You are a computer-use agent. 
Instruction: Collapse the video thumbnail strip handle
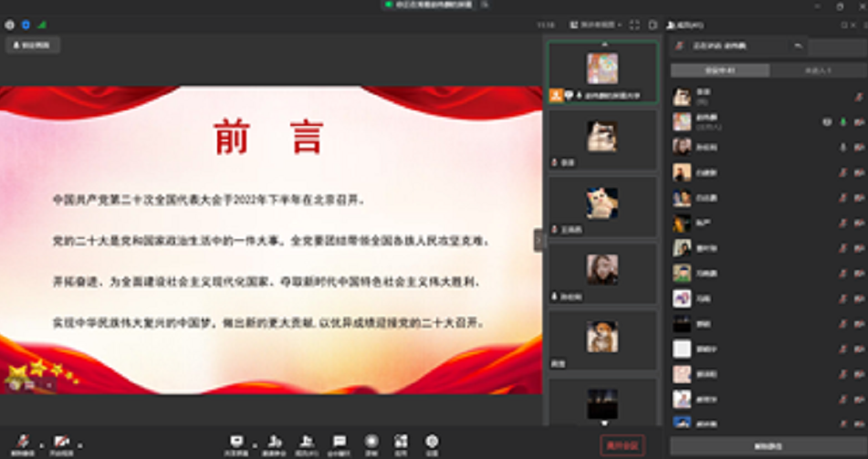coord(539,240)
